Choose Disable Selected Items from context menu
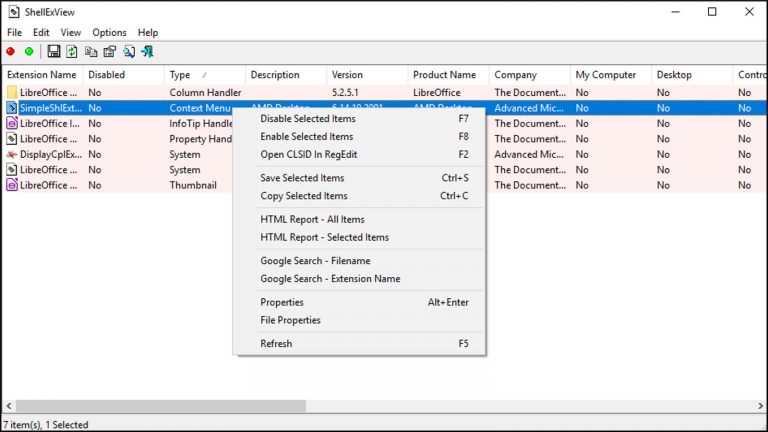The height and width of the screenshot is (432, 768). [307, 119]
